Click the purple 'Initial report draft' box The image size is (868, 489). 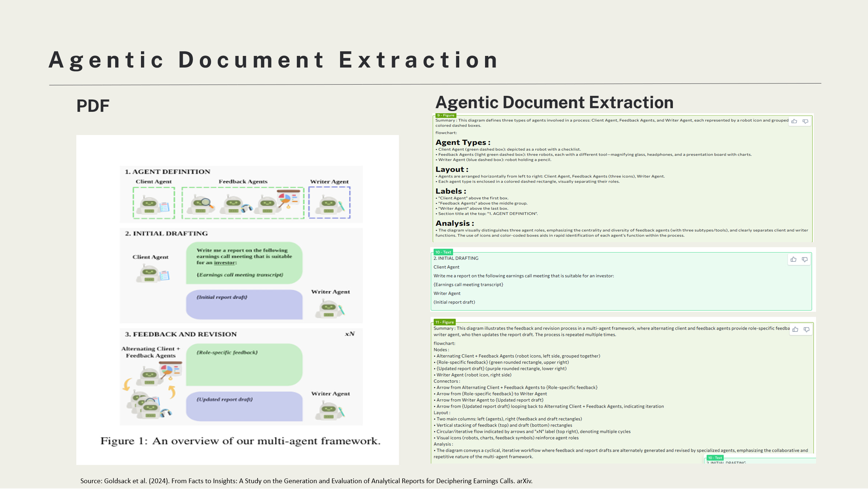pyautogui.click(x=244, y=304)
